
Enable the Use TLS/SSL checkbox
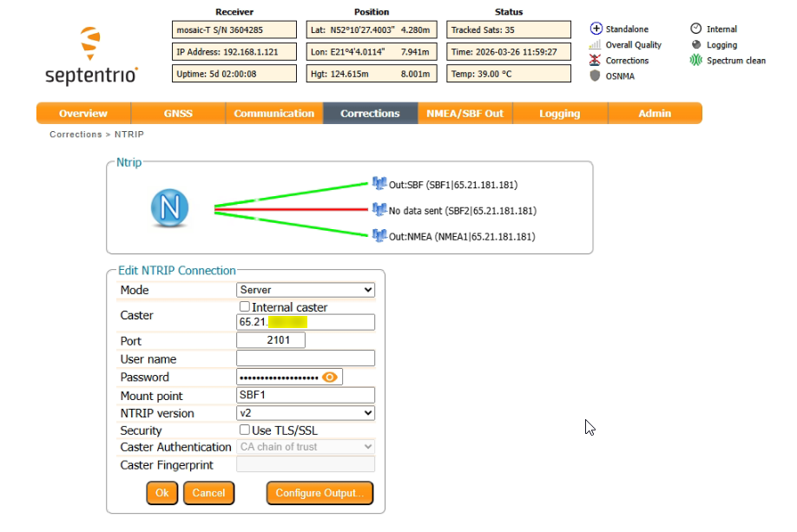(245, 430)
